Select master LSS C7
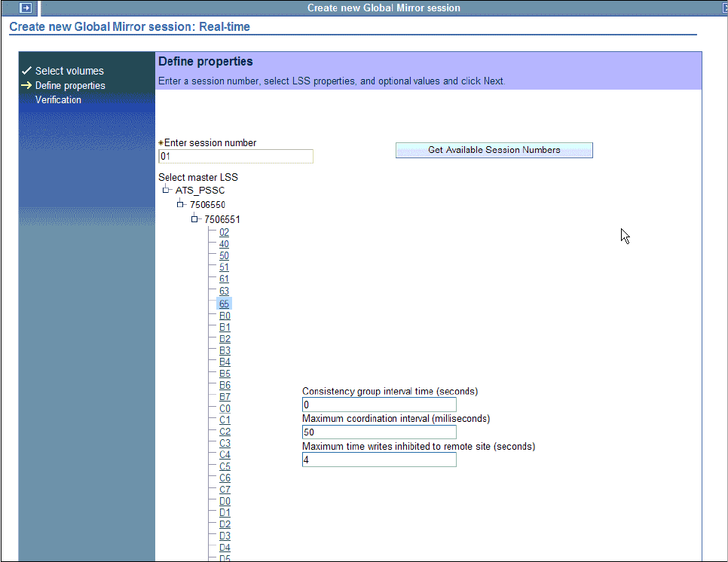The height and width of the screenshot is (562, 728). 225,490
